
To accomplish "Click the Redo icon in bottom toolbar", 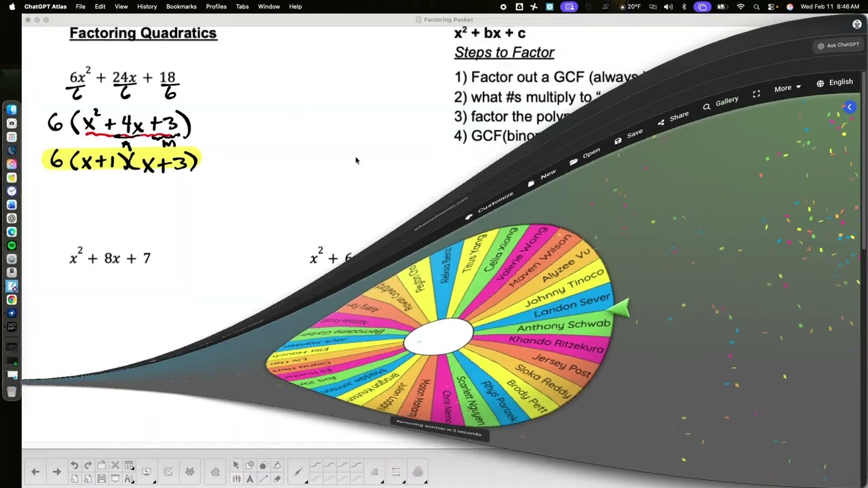I will [87, 465].
